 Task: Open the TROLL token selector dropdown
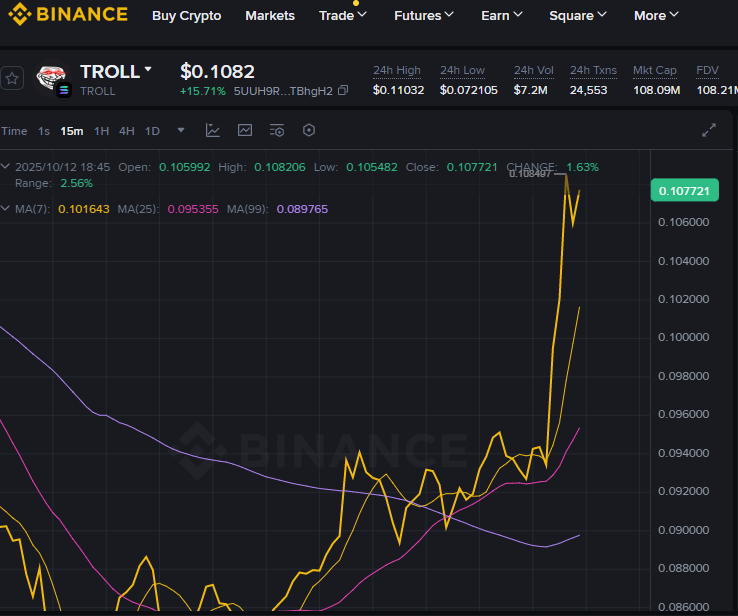[148, 70]
